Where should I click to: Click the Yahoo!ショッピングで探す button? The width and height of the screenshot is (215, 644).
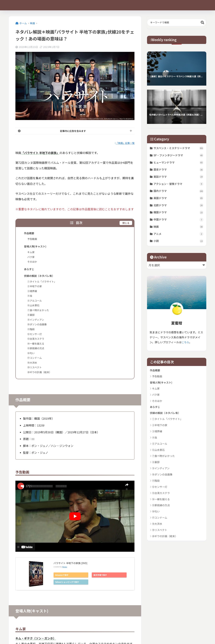71,582
